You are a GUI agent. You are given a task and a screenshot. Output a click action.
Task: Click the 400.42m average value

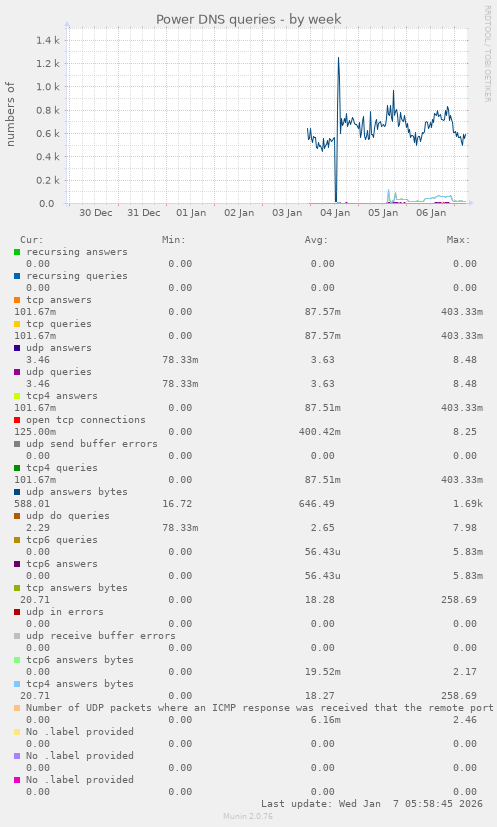click(320, 432)
